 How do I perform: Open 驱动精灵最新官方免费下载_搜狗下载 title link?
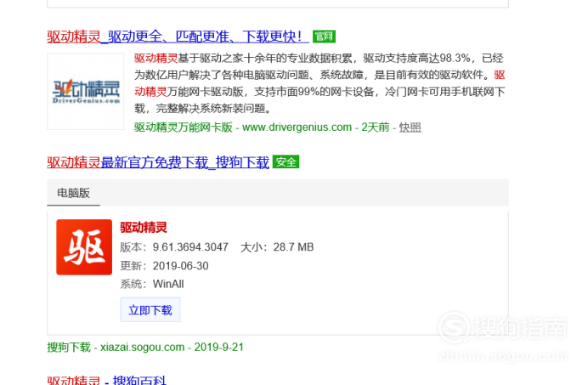[158, 162]
